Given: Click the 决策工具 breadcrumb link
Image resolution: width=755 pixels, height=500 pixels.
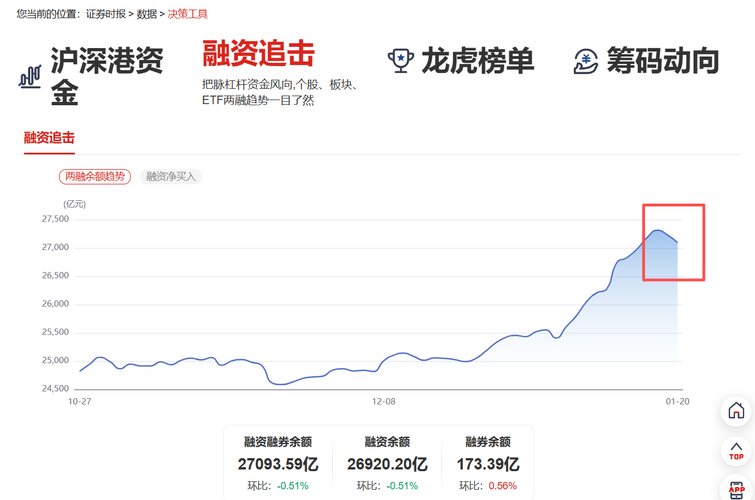Looking at the screenshot, I should [187, 14].
